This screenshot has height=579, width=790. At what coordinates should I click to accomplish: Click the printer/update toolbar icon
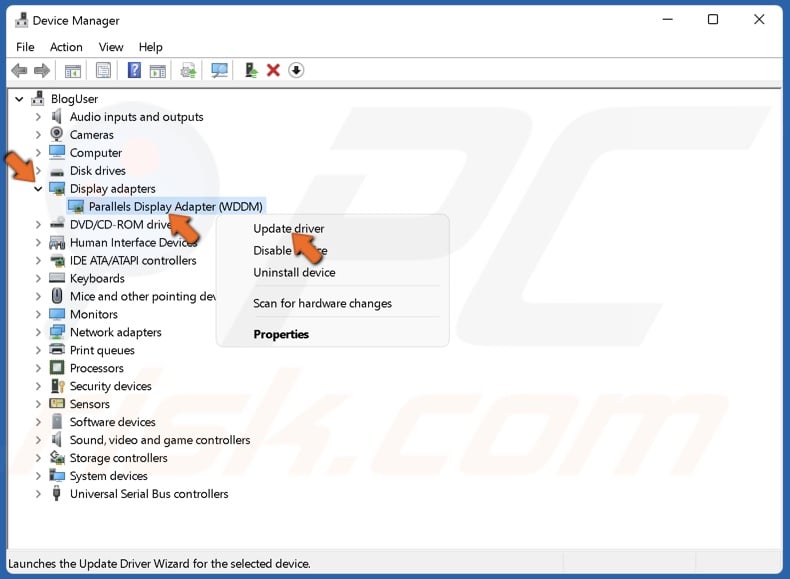click(188, 71)
